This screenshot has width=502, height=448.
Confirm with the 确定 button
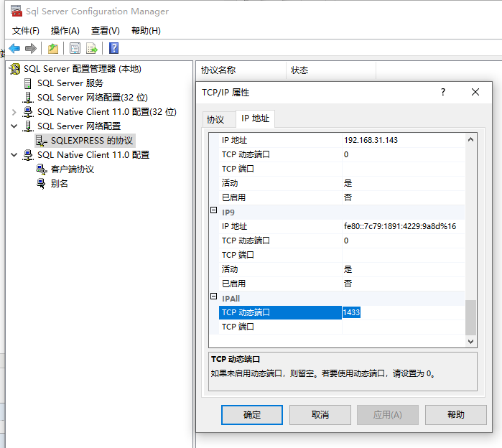[x=252, y=415]
